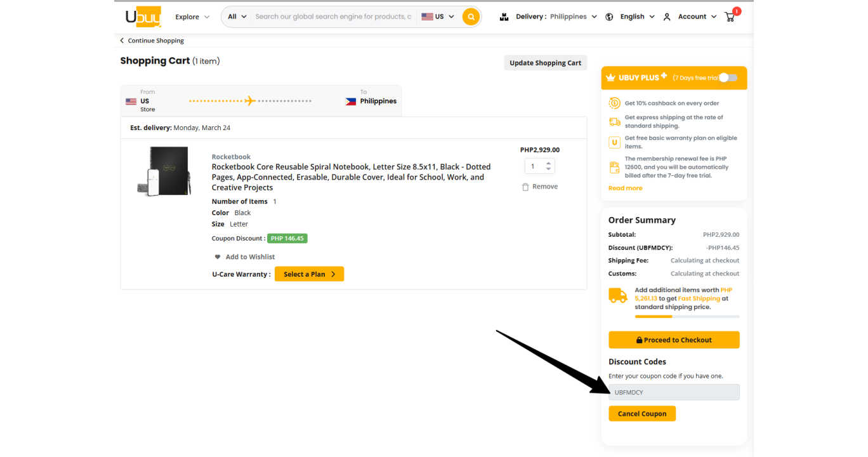Click the Fast Shipping highlighted text
868x457 pixels.
699,298
